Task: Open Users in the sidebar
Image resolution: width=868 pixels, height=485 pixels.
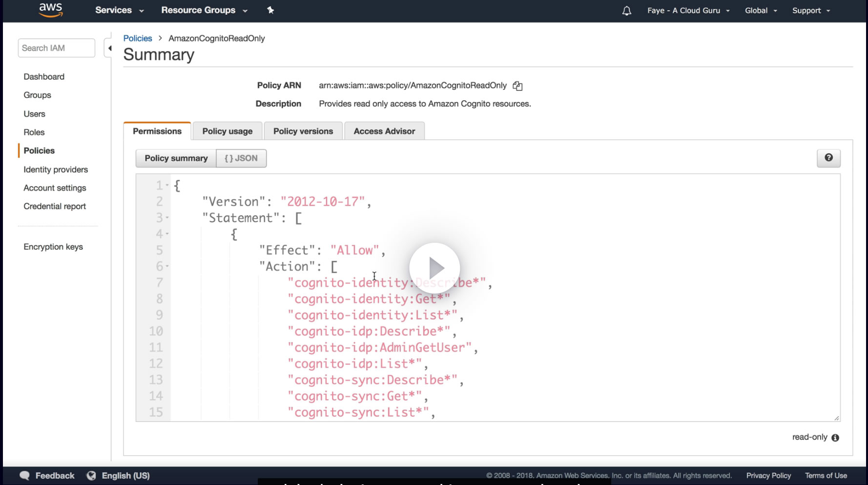Action: coord(34,114)
